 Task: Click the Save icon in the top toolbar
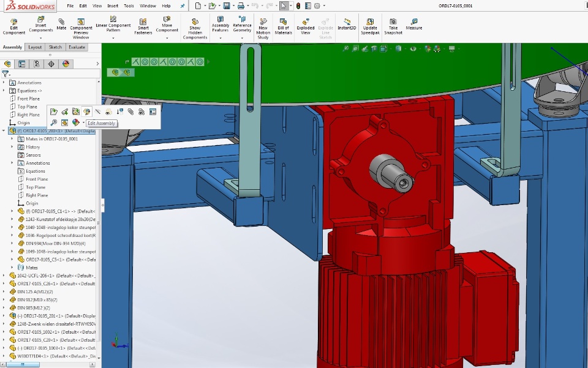[x=227, y=6]
